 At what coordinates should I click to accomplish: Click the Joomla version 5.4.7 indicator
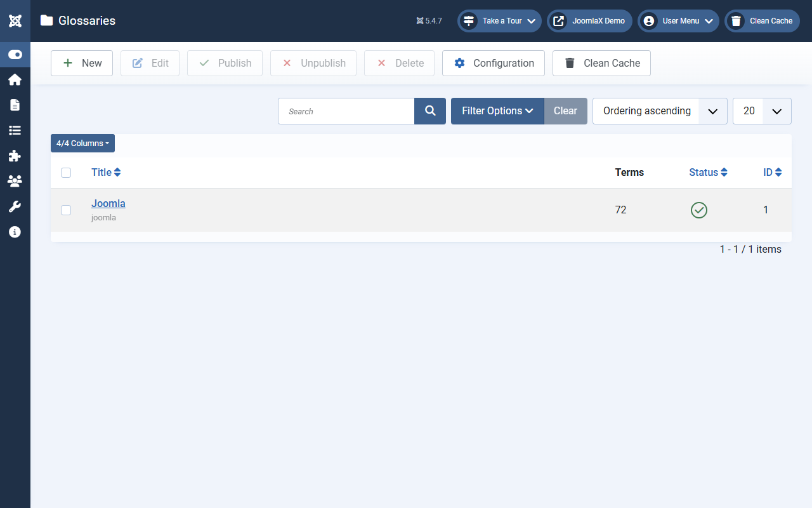click(x=429, y=21)
